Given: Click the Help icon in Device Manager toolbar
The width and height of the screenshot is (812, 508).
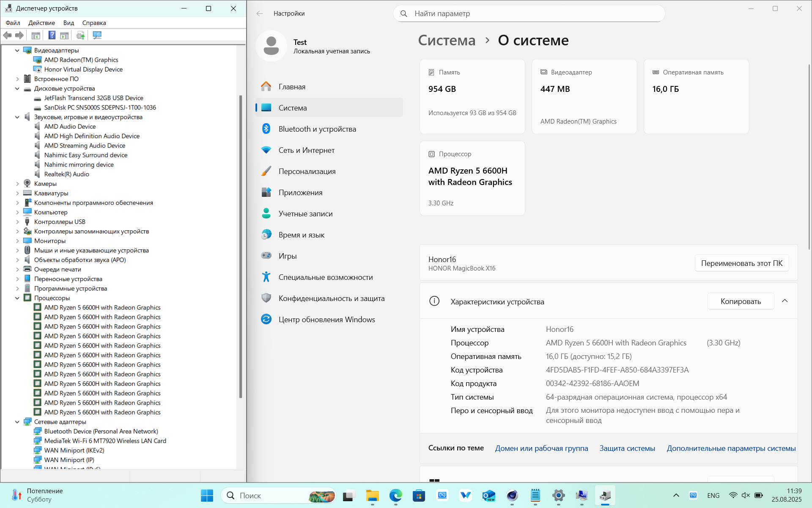Looking at the screenshot, I should tap(52, 35).
